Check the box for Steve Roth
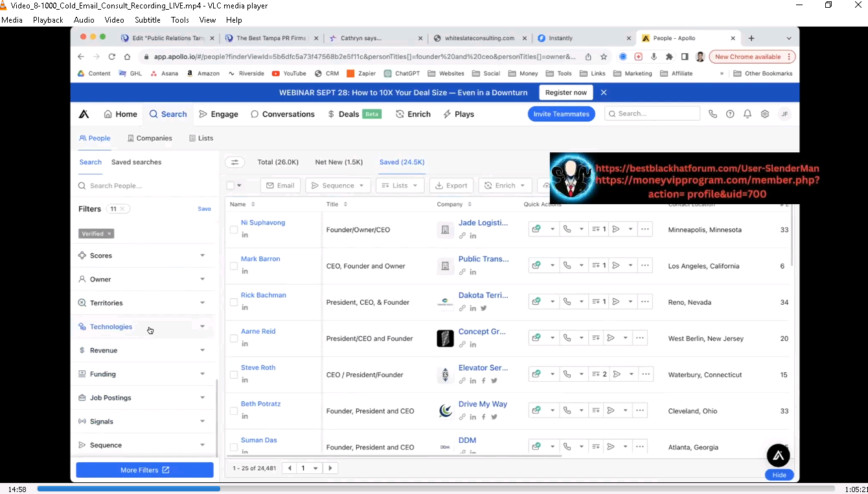 point(234,375)
